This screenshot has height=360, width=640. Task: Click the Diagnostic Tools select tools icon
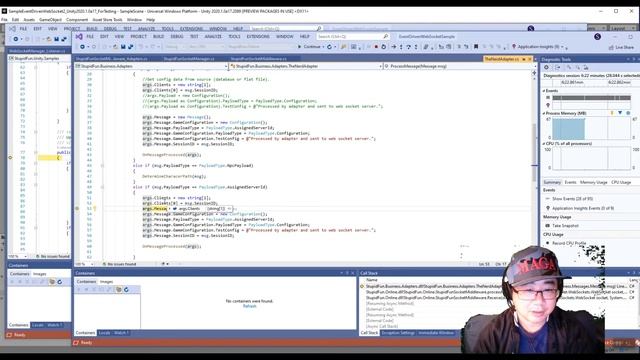558,67
